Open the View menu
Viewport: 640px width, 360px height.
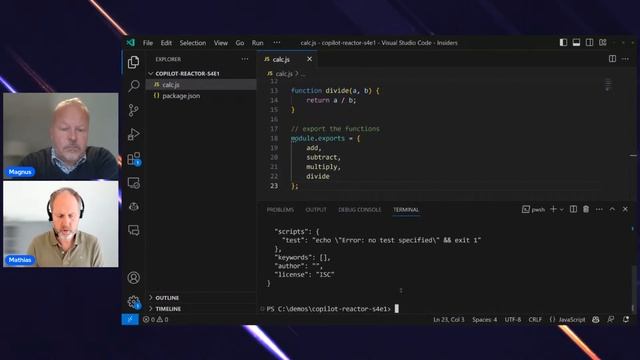point(221,43)
